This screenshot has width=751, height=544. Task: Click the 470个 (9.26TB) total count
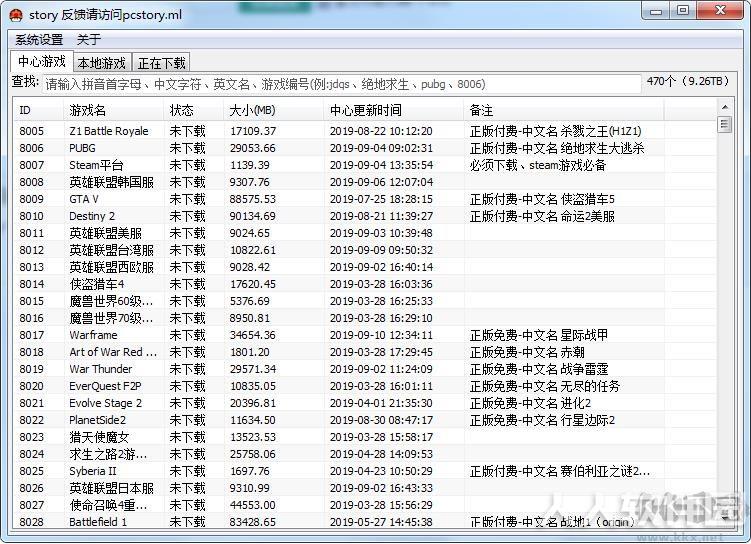pos(687,81)
